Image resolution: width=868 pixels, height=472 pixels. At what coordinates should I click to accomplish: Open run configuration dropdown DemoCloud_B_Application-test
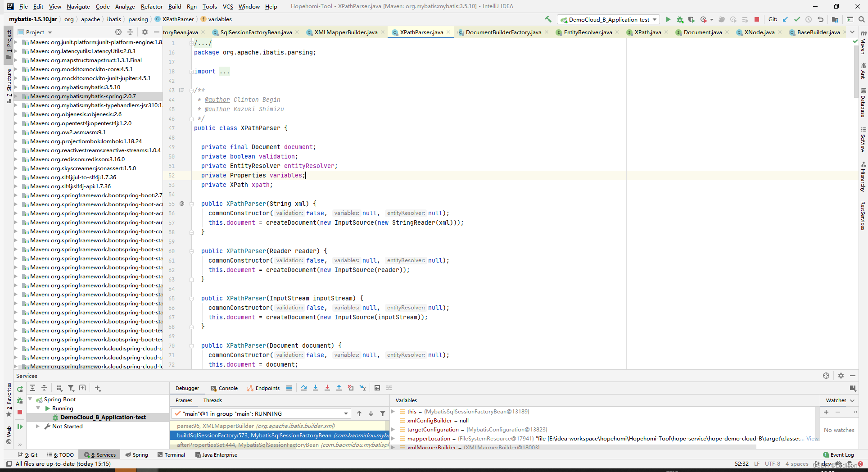click(608, 19)
